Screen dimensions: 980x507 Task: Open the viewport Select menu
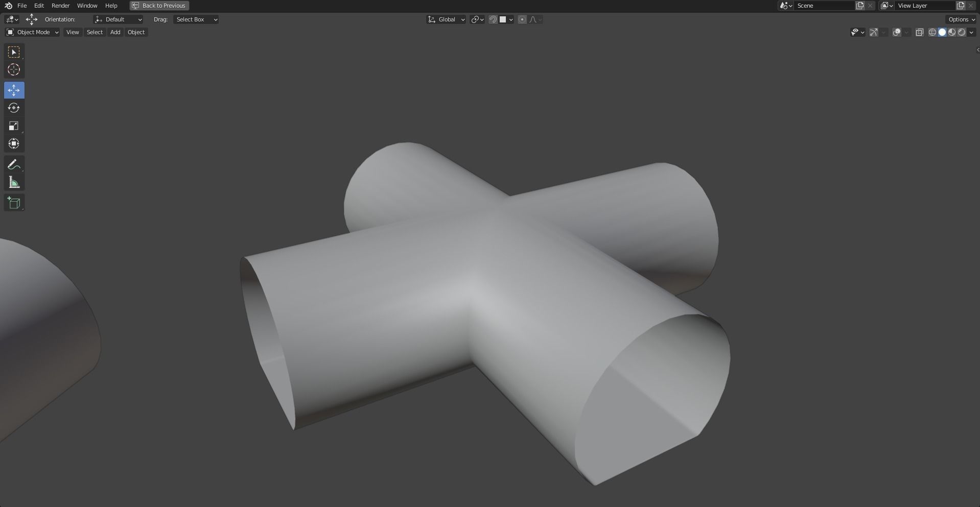(x=95, y=32)
